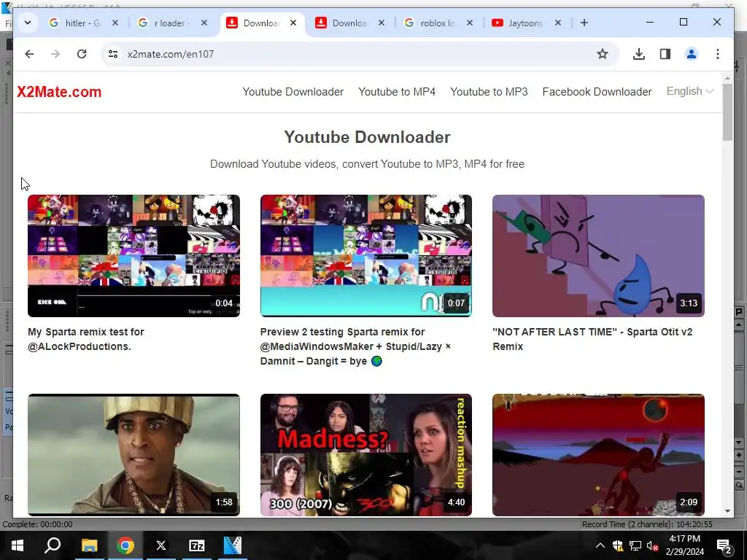The image size is (747, 560).
Task: Open Youtube to MP3 nav link
Action: tap(489, 92)
